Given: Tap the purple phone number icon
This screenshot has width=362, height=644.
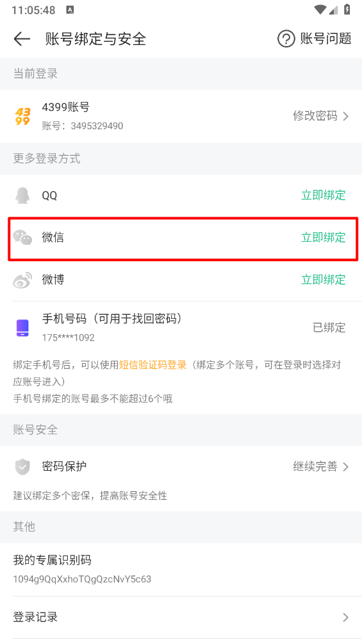Looking at the screenshot, I should click(22, 328).
